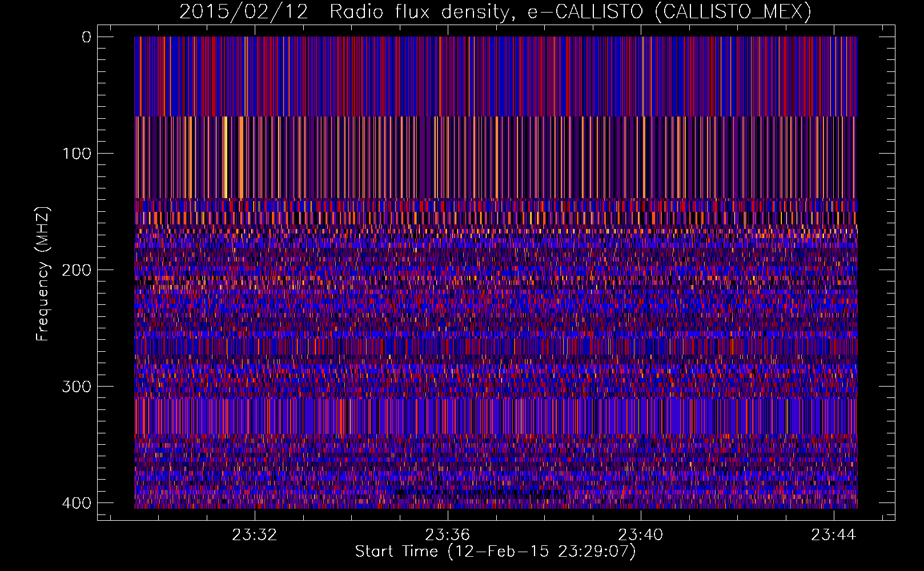Select the 'Frequency (MHZ)' y-axis label

(x=43, y=274)
